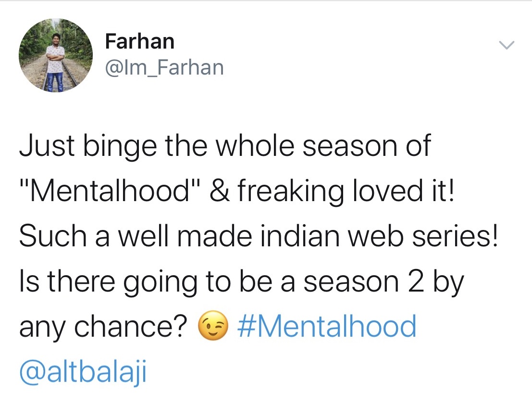Image resolution: width=532 pixels, height=395 pixels.
Task: Click the word "binge" in the first line
Action: [120, 147]
